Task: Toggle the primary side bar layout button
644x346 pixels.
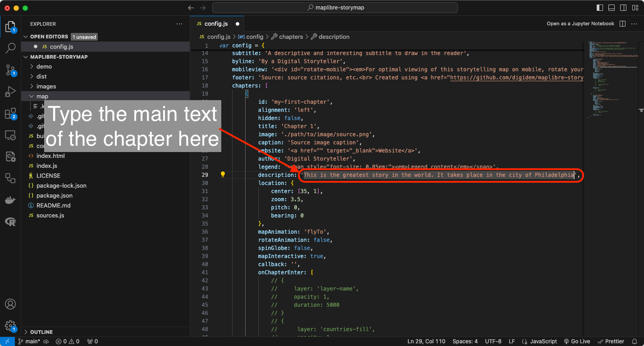Action: [x=599, y=8]
